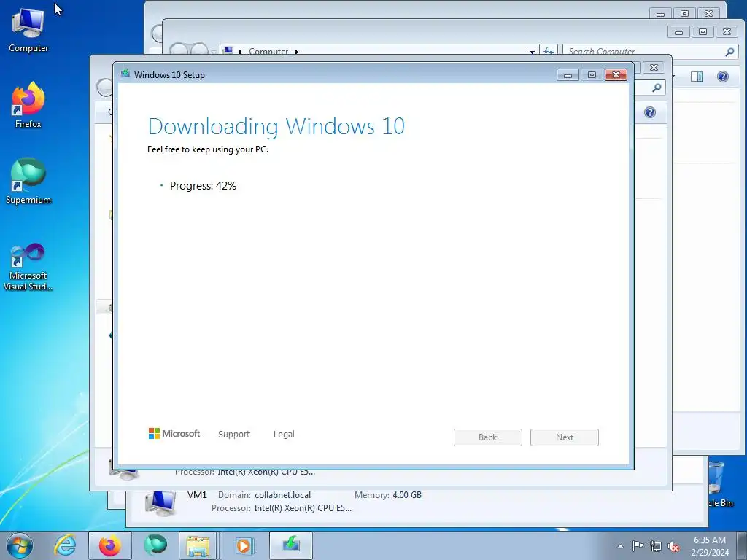The height and width of the screenshot is (560, 747).
Task: Open the Action Center flag icon
Action: 638,546
